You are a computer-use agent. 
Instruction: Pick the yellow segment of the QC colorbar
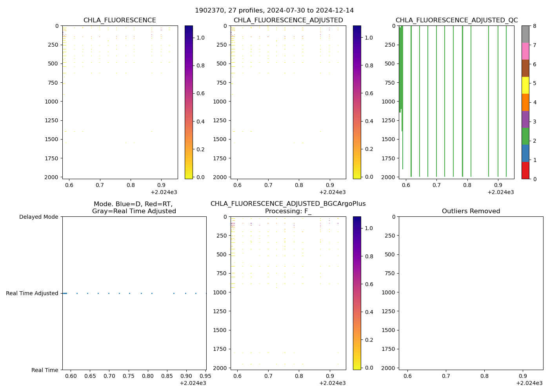(525, 85)
